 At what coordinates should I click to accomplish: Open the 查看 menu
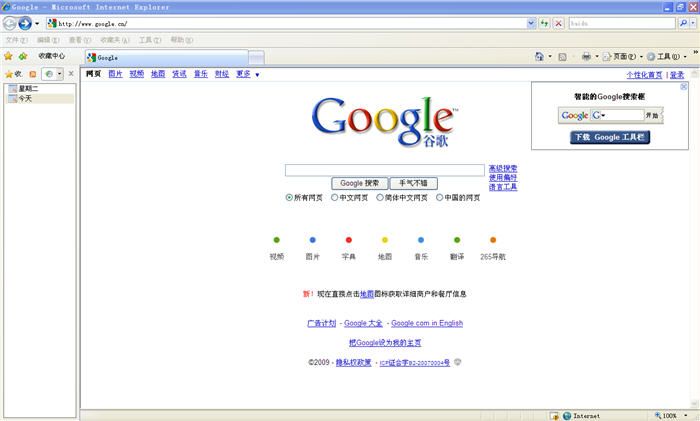click(79, 40)
